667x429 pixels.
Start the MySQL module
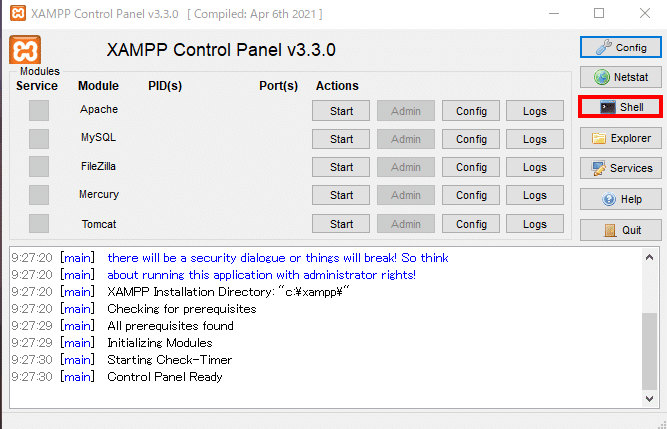(341, 139)
